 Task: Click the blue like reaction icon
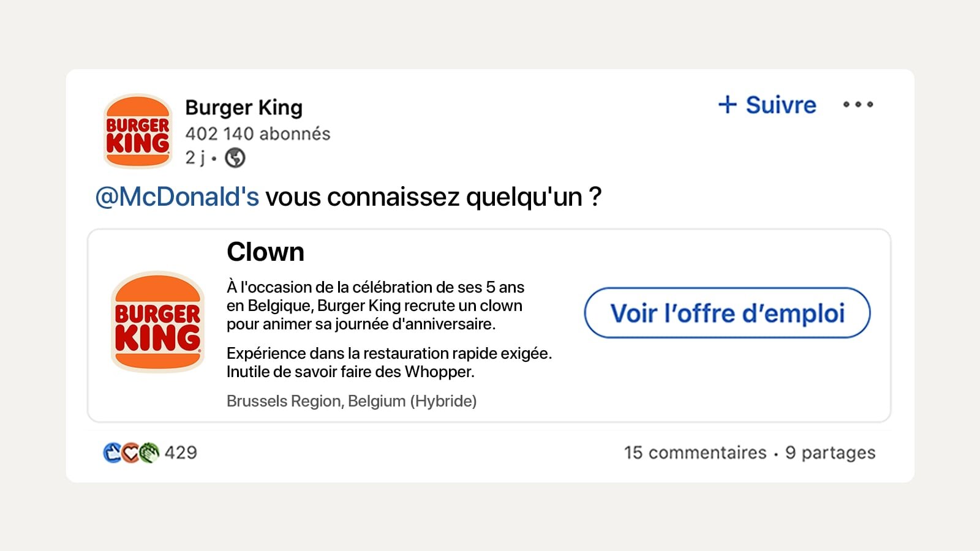coord(112,452)
